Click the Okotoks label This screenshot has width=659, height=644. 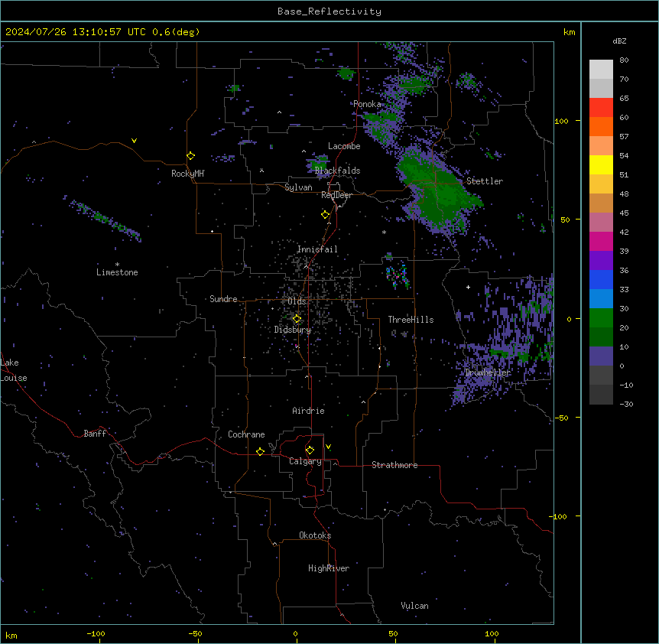click(315, 535)
